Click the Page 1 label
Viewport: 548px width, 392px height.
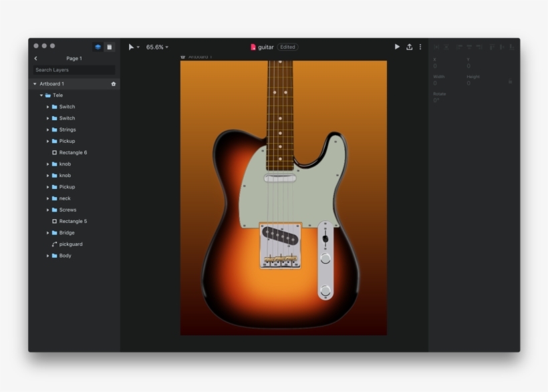(x=74, y=58)
